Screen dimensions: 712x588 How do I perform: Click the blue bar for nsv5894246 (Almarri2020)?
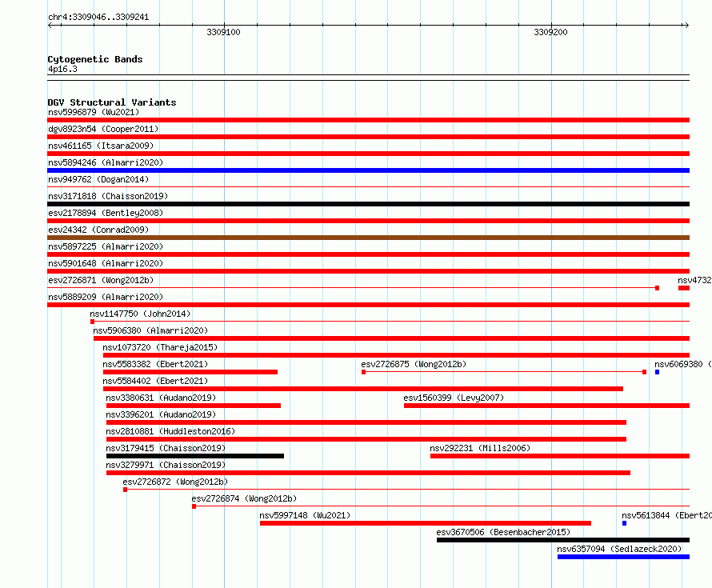click(368, 170)
